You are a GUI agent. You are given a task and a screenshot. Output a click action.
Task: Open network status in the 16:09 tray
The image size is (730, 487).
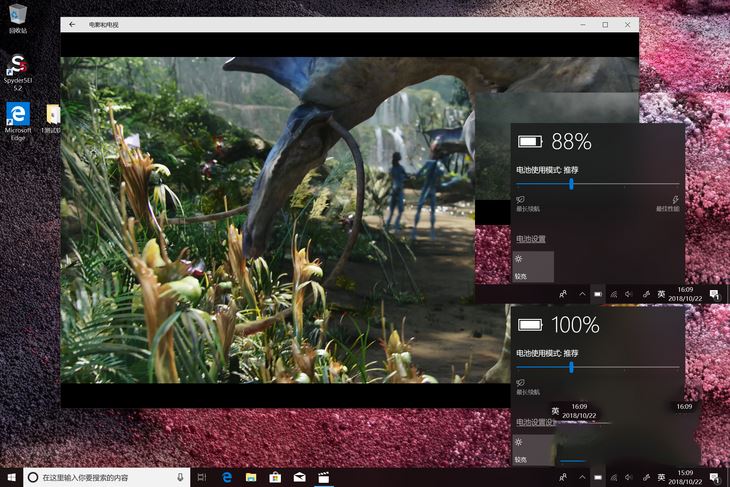[x=614, y=294]
